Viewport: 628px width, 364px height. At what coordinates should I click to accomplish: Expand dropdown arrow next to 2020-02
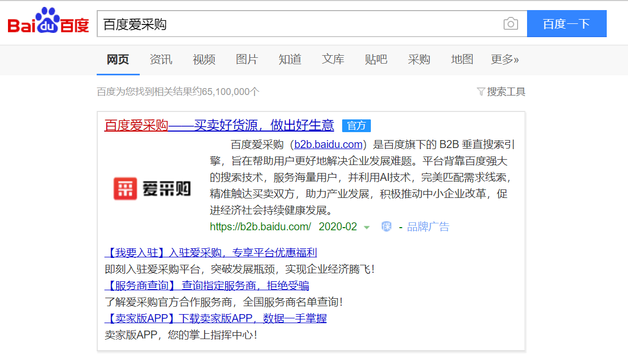(x=366, y=228)
